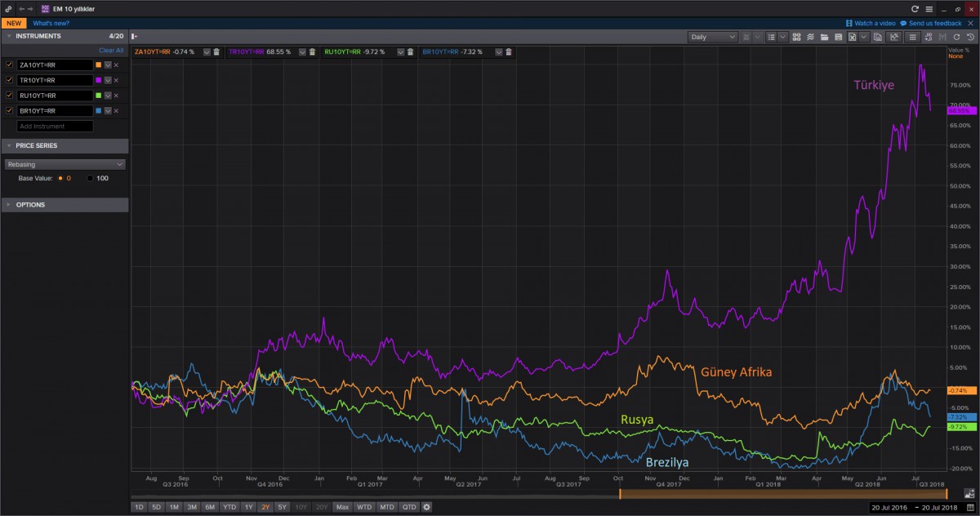980x516 pixels.
Task: Click the restore history clock icon
Action: (x=969, y=37)
